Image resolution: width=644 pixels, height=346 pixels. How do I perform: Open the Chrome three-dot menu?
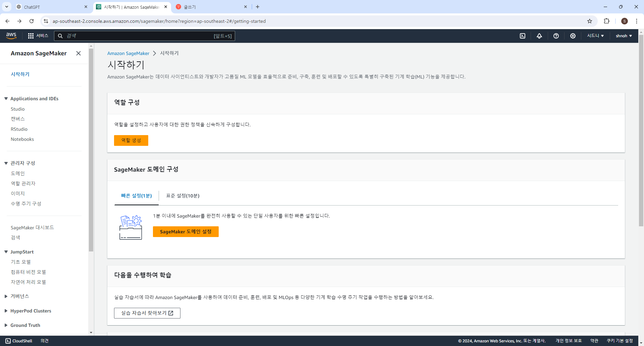pos(637,21)
